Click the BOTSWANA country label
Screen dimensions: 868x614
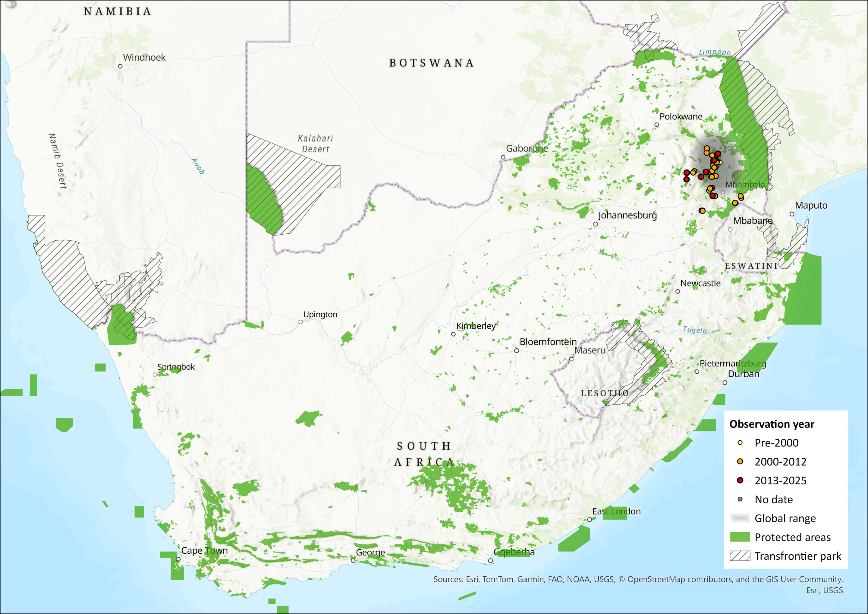(431, 63)
